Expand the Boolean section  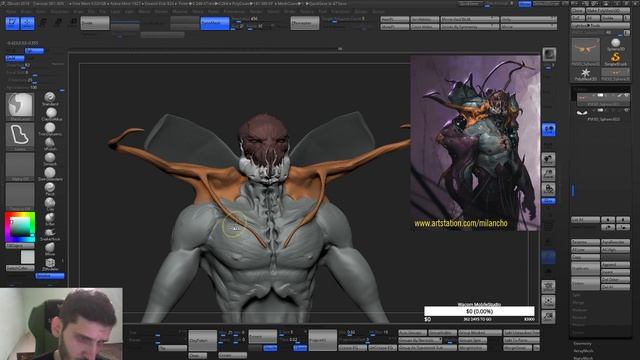(x=579, y=310)
